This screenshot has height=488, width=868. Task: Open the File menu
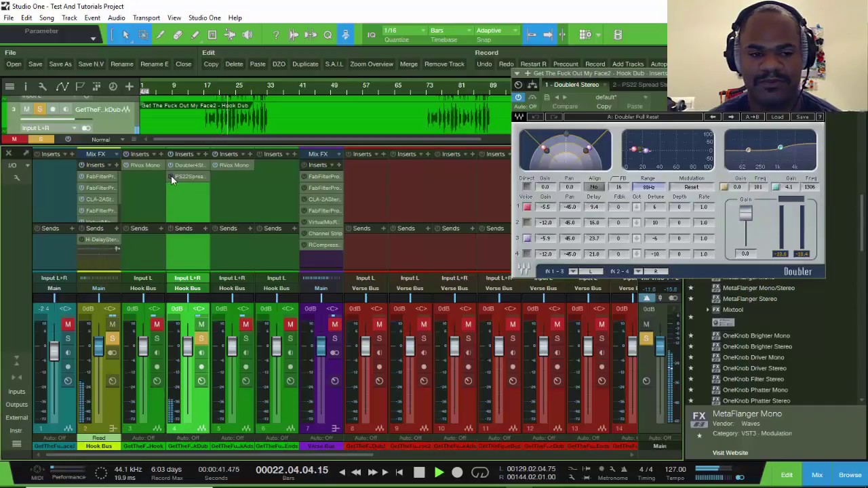(9, 18)
